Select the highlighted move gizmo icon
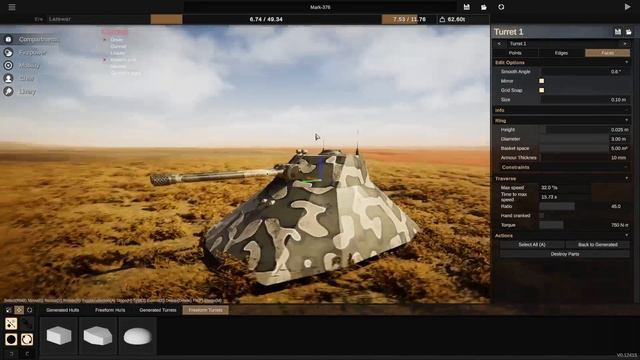The height and width of the screenshot is (360, 640). [x=19, y=310]
